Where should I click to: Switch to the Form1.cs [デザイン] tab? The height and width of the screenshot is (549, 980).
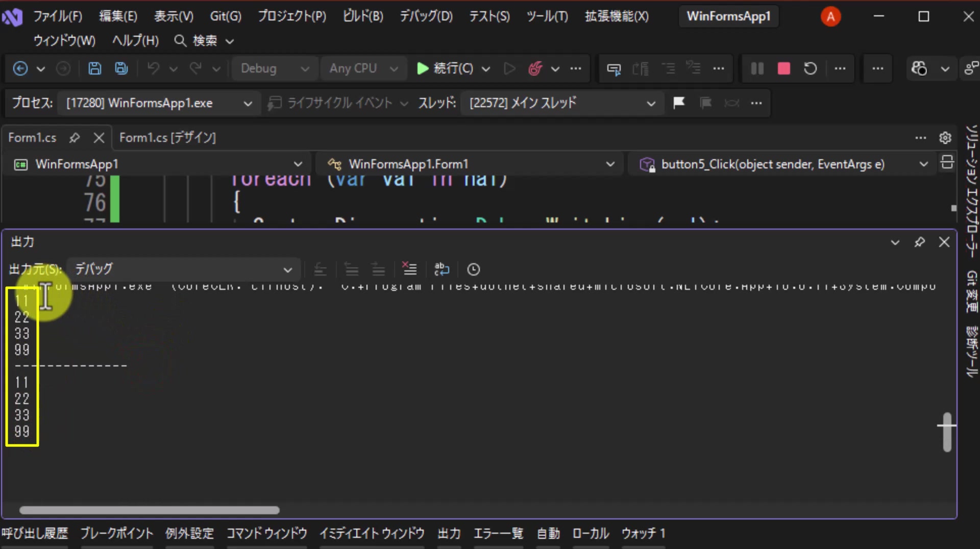coord(167,138)
